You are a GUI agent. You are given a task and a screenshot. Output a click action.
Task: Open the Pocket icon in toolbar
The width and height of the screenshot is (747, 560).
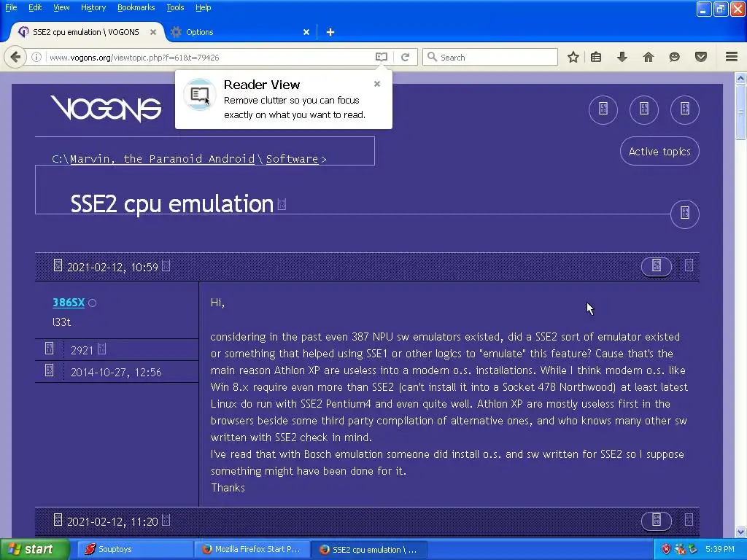point(701,57)
